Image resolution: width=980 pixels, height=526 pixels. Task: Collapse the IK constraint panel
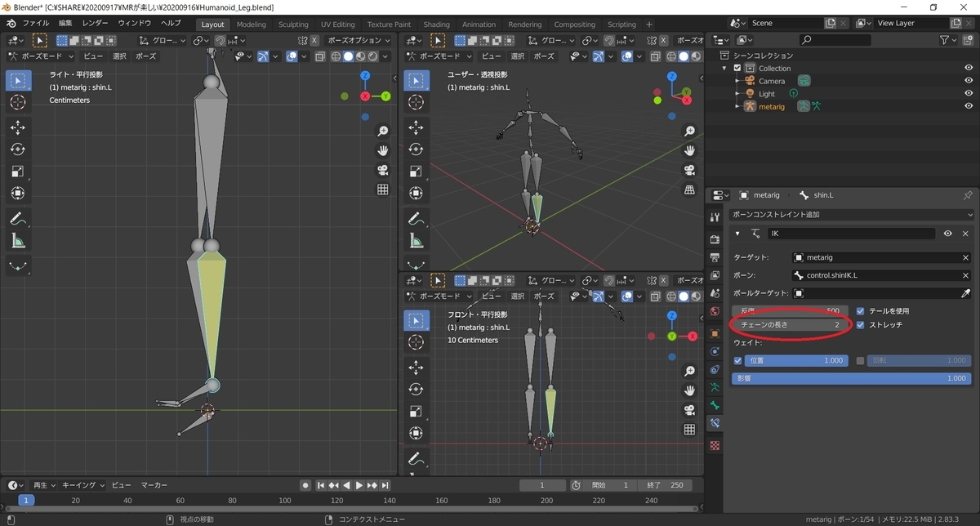[737, 234]
